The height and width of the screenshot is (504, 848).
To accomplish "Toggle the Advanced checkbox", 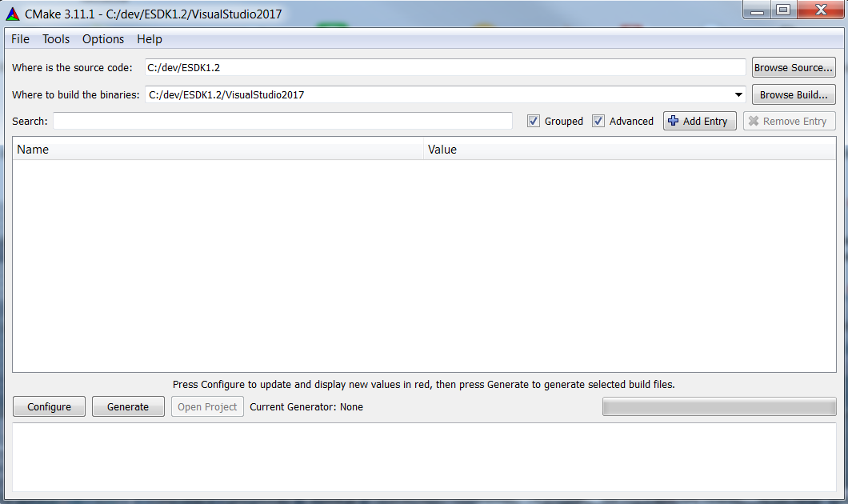I will 598,121.
